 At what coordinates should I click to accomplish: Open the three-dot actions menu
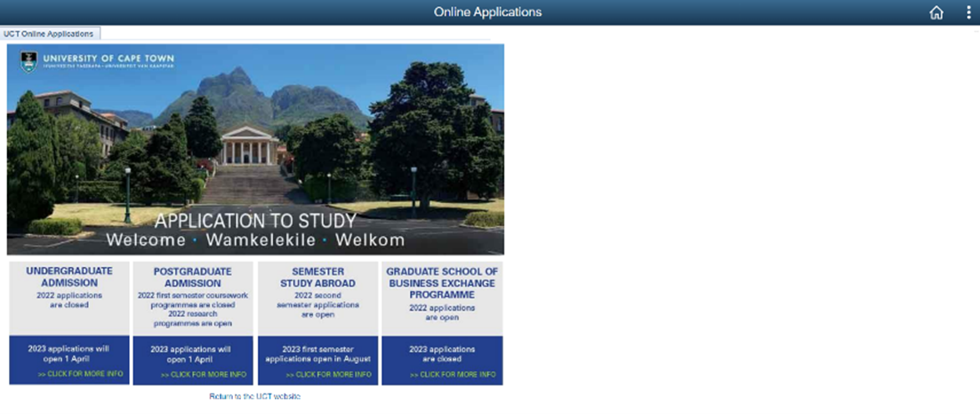(x=968, y=12)
